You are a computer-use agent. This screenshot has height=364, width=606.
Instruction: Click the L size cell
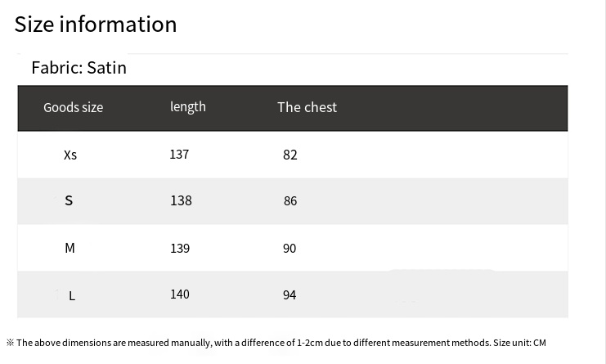coord(72,295)
